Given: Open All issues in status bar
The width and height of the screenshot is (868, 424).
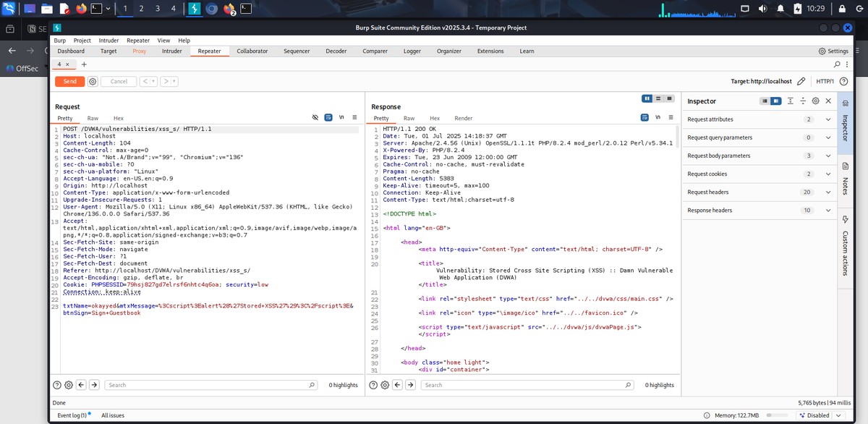Looking at the screenshot, I should pyautogui.click(x=113, y=416).
